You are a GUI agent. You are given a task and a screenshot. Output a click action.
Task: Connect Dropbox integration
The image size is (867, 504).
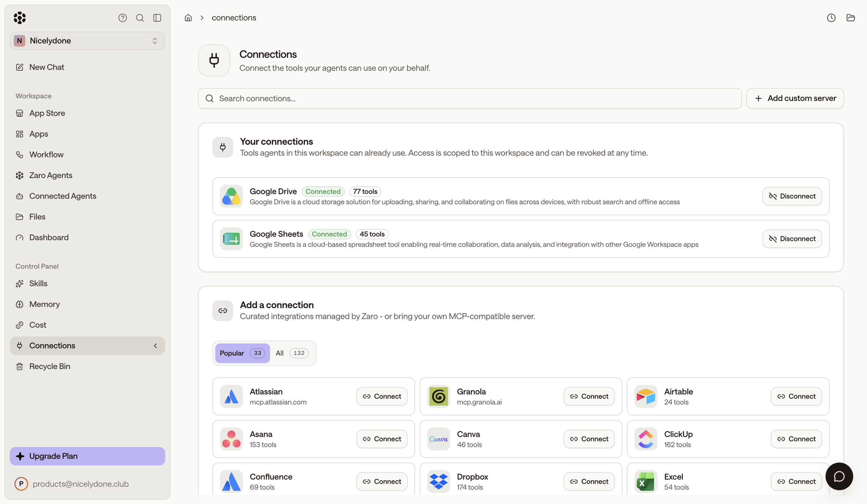[x=589, y=482]
